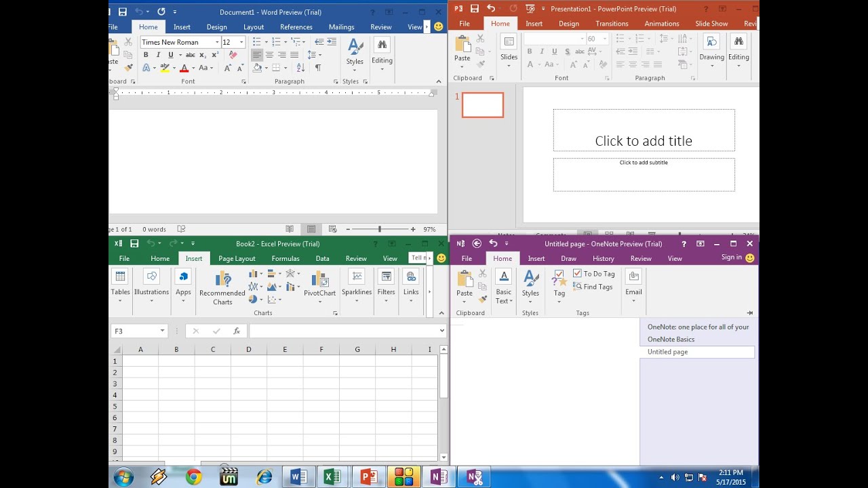Move the Word zoom slider handle
The width and height of the screenshot is (868, 488).
point(380,229)
